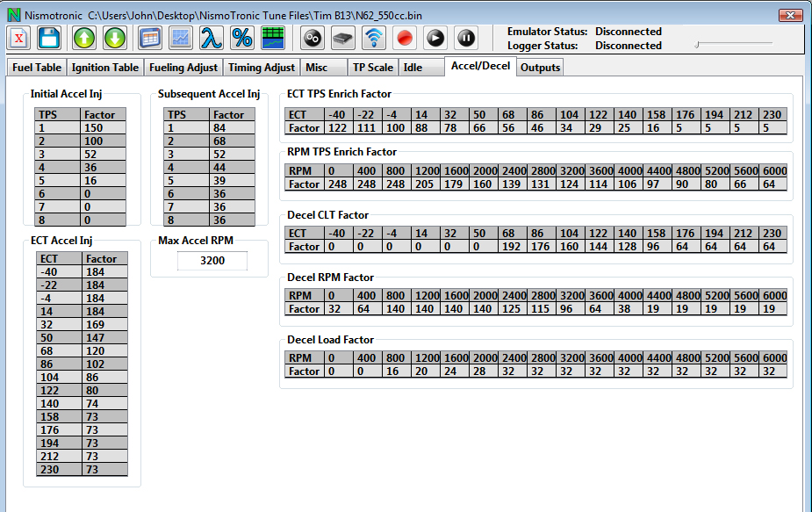Go to the Timing Adjust tab
812x512 pixels.
coord(262,68)
